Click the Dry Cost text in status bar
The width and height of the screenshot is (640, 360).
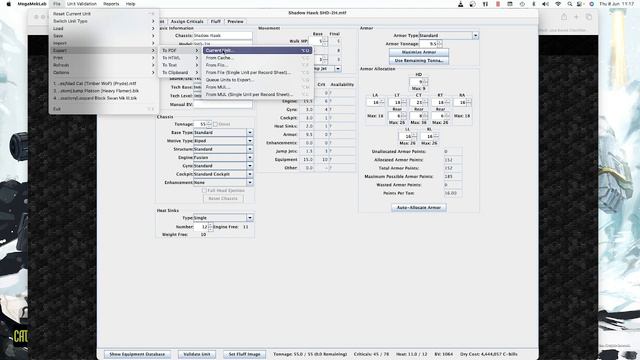(x=489, y=354)
